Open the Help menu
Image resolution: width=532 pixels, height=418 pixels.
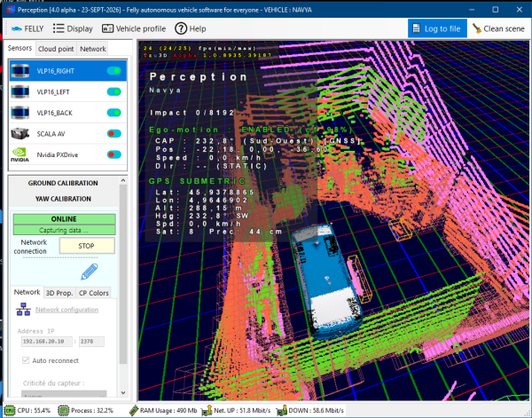[191, 29]
